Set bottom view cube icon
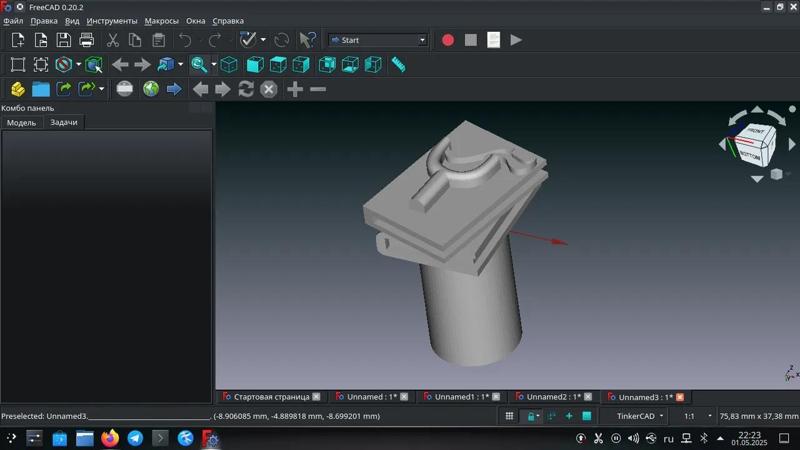This screenshot has width=800, height=450. click(350, 65)
